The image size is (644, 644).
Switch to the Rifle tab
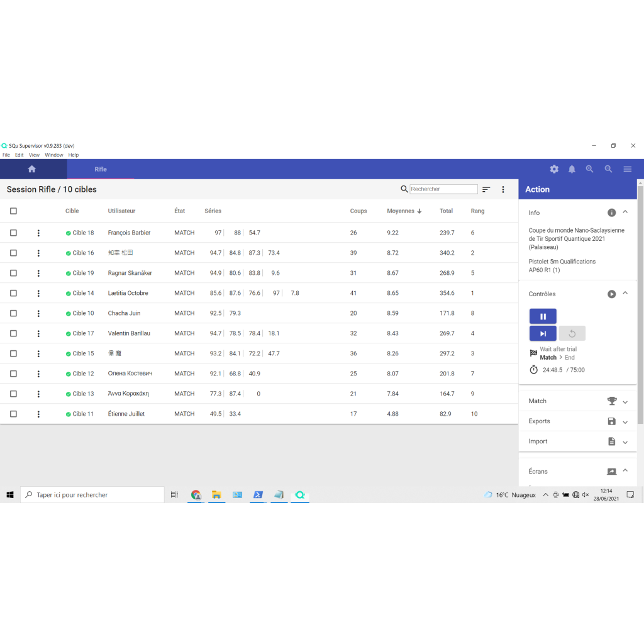101,169
